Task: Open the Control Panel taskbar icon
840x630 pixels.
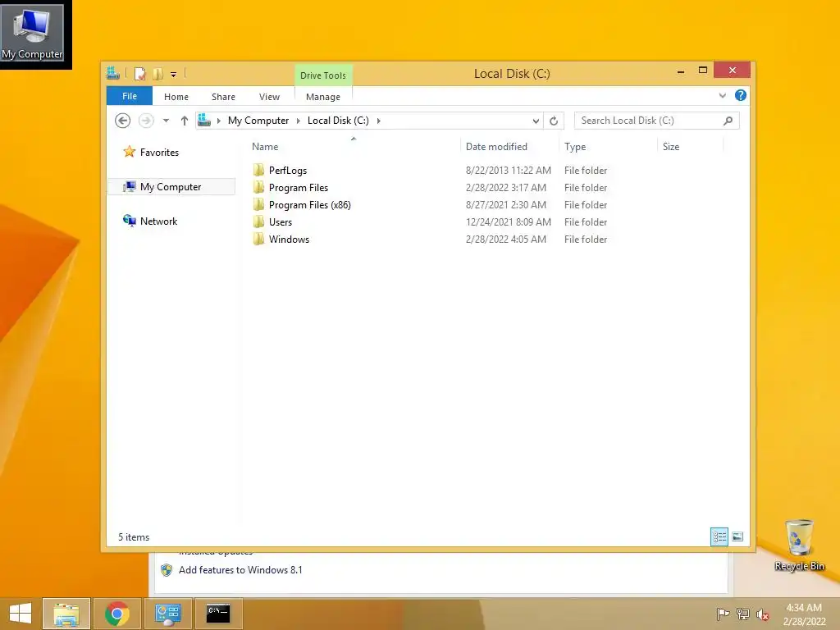Action: point(167,614)
